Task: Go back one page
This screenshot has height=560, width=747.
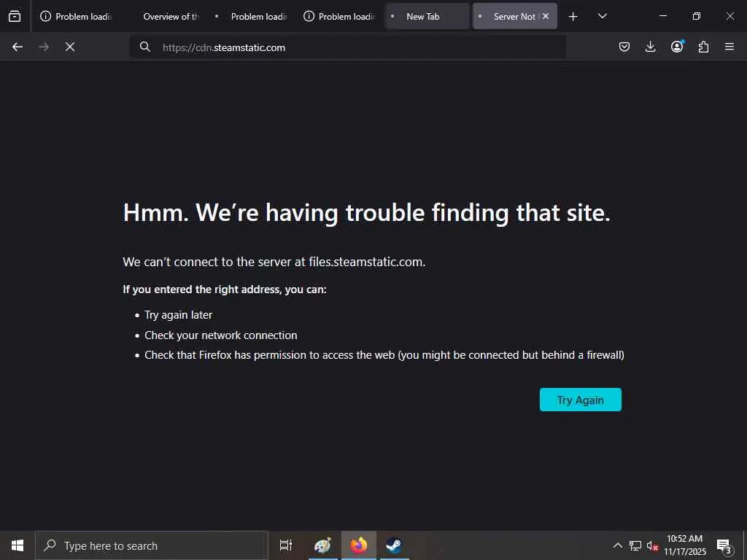Action: pos(18,47)
